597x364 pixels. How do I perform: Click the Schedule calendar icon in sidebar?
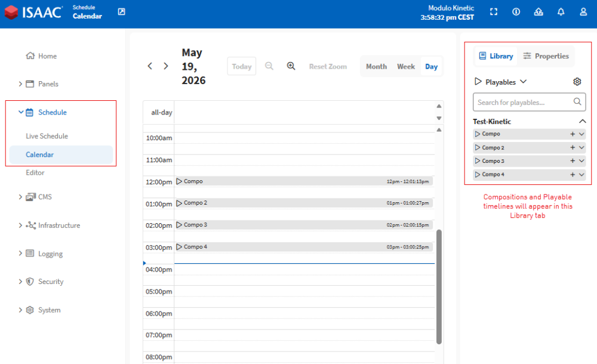(x=29, y=112)
